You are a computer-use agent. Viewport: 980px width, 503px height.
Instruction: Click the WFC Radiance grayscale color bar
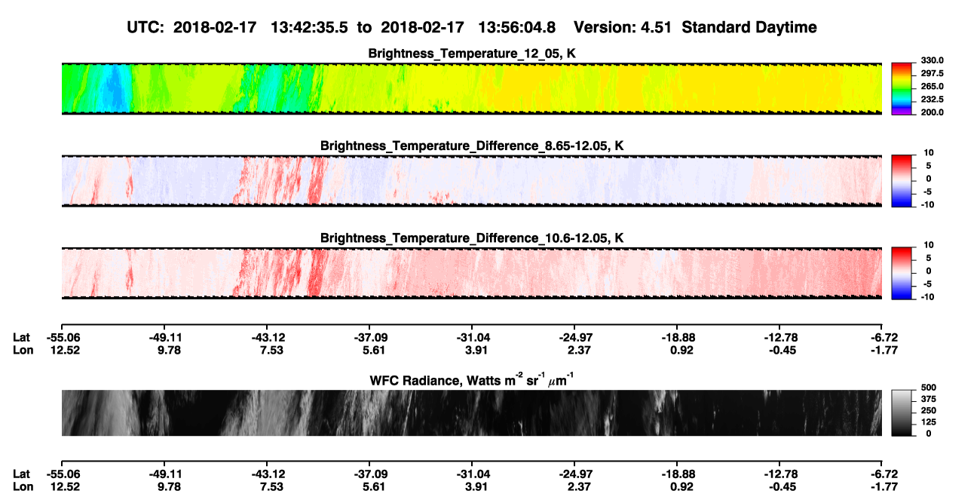click(x=903, y=413)
